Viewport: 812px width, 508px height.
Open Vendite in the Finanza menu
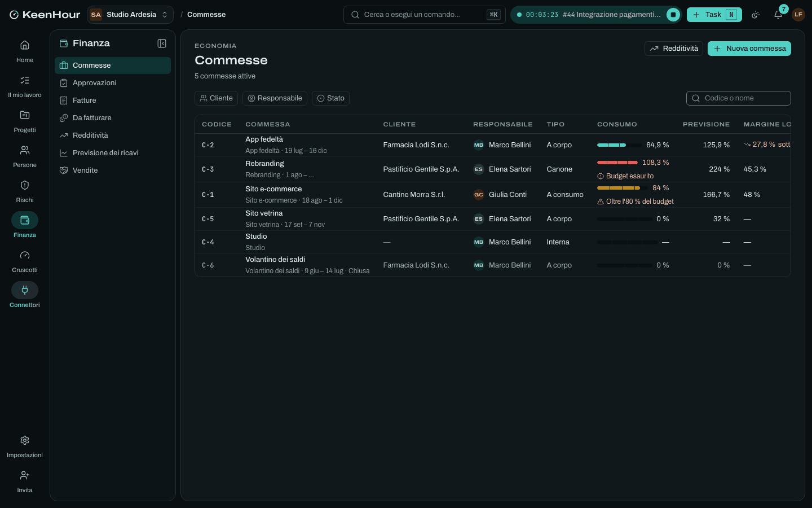click(113, 170)
